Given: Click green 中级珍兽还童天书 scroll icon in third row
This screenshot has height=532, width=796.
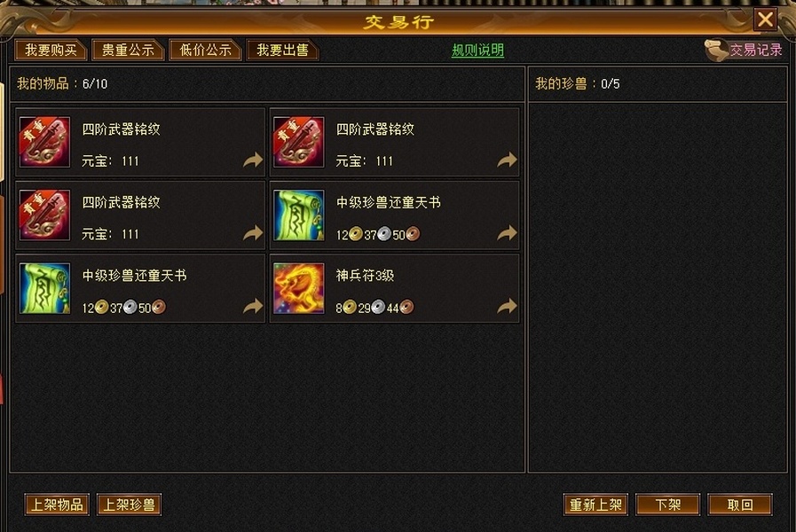Looking at the screenshot, I should pyautogui.click(x=44, y=288).
